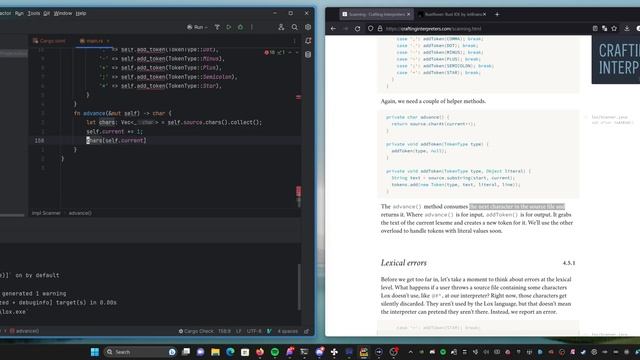640x360 pixels.
Task: Click the run/rerun icon in IDE toolbar
Action: [229, 27]
